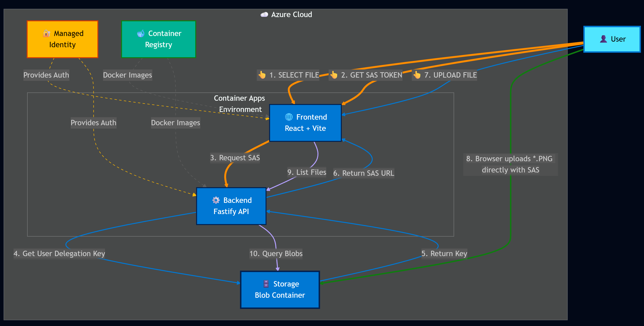This screenshot has height=326, width=644.
Task: Click the hand icon beside SELECT FILE
Action: (262, 75)
